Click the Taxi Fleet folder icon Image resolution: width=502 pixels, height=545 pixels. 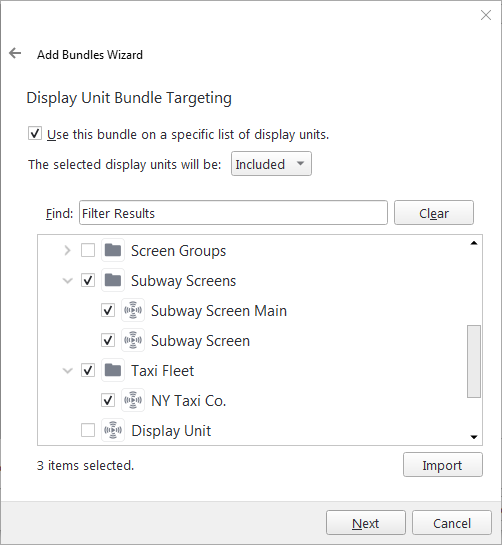tap(113, 370)
